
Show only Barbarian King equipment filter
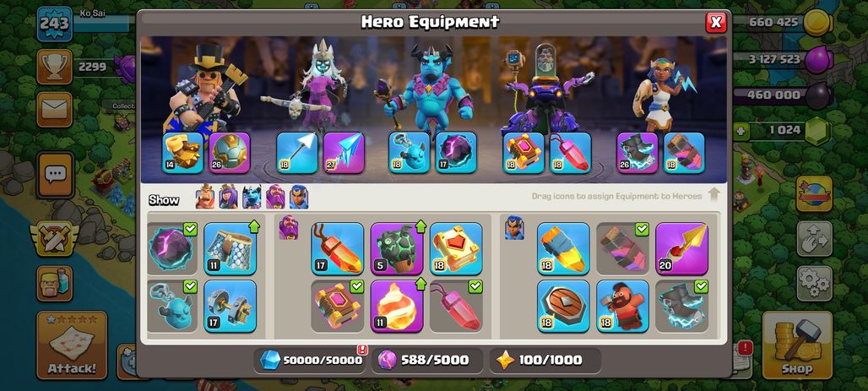[205, 197]
